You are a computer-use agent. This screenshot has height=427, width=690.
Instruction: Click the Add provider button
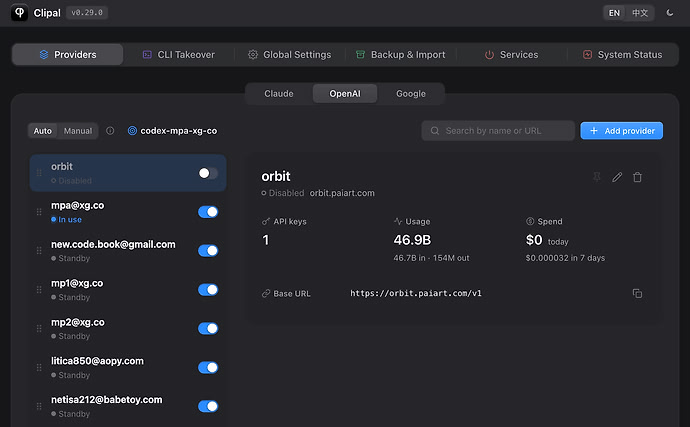(621, 131)
